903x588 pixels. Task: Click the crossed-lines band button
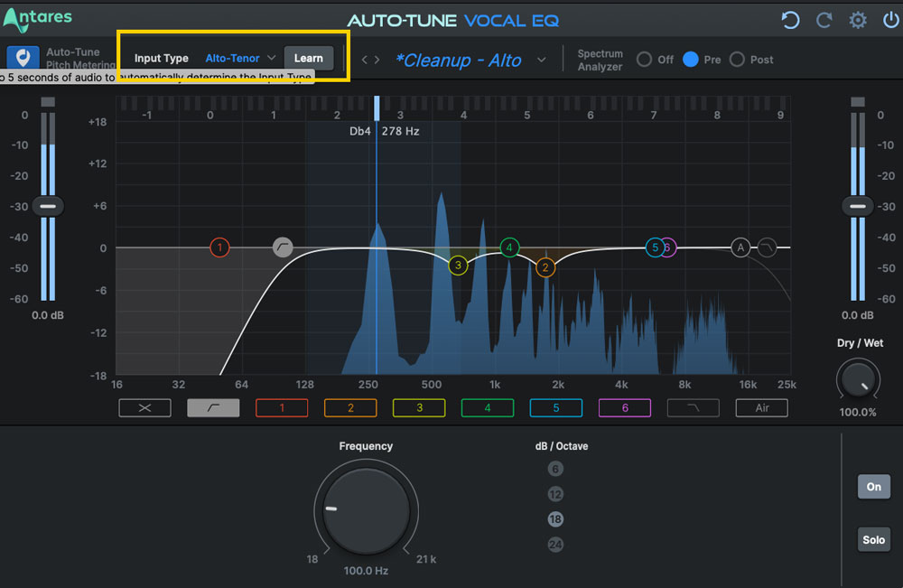144,407
